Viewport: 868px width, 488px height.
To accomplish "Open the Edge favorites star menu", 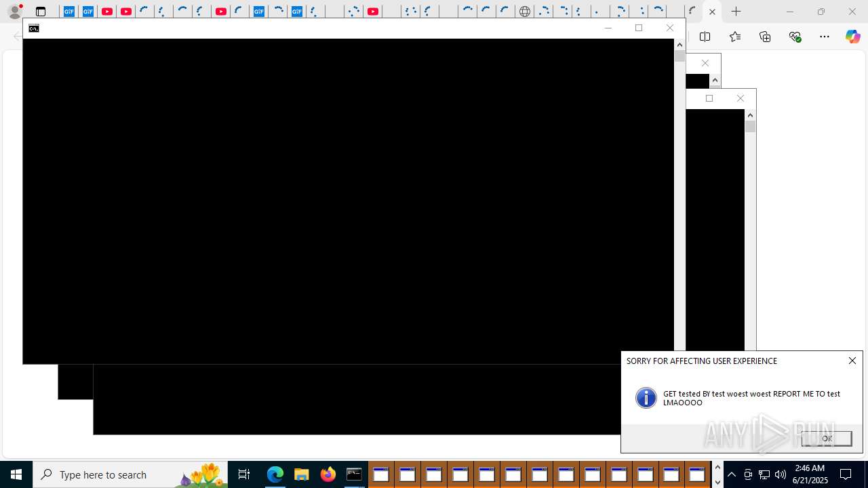I will [x=735, y=37].
